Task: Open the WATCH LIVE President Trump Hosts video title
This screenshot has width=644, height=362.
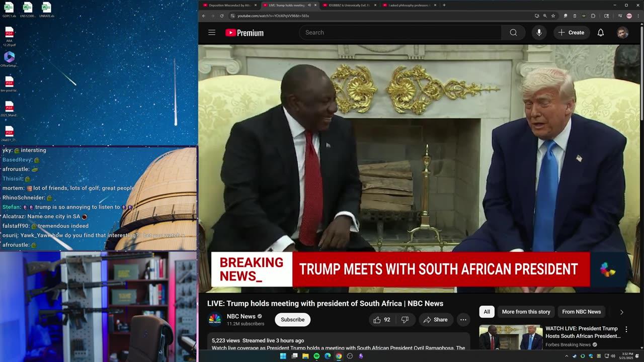Action: [x=583, y=332]
